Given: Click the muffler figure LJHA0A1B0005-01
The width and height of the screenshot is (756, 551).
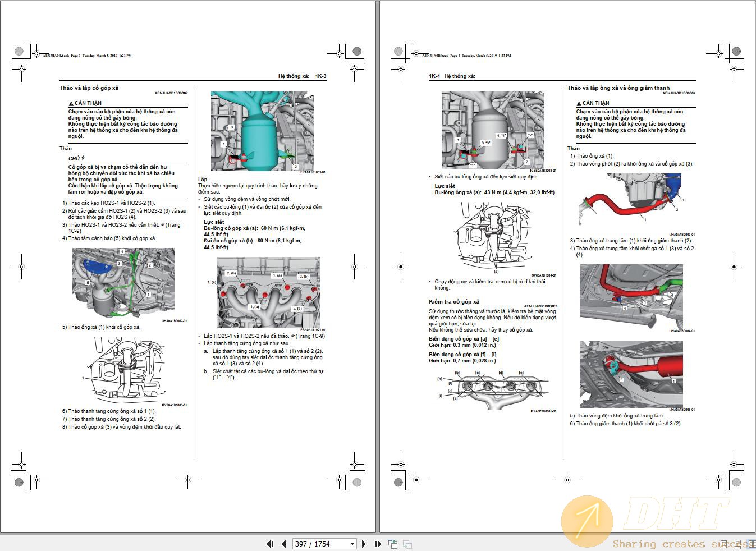Looking at the screenshot, I should [632, 374].
